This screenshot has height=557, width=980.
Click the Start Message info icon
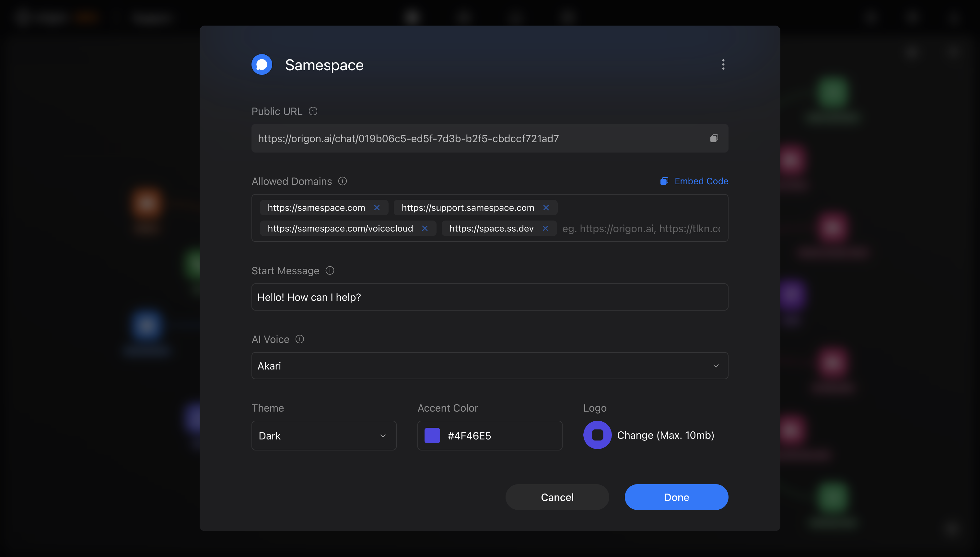coord(330,270)
